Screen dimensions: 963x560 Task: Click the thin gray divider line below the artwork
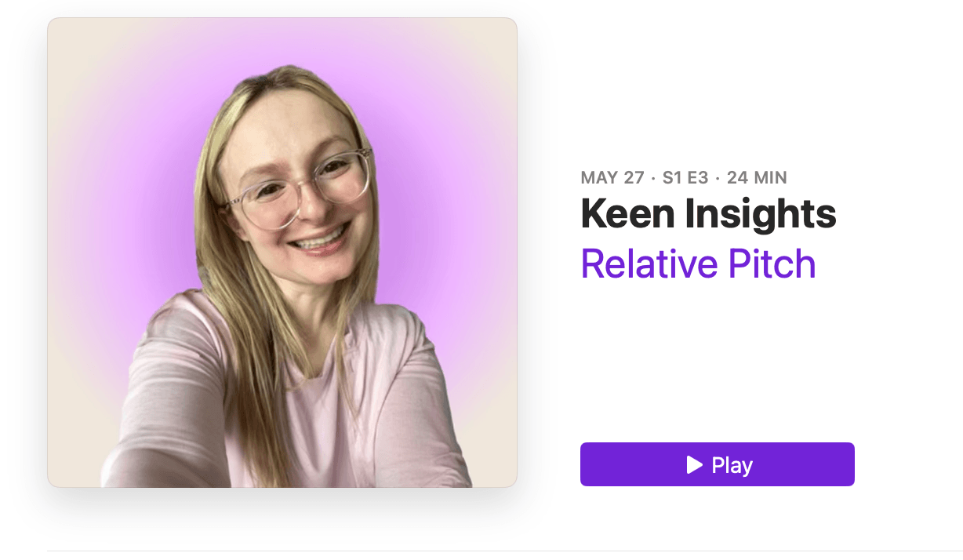505,551
